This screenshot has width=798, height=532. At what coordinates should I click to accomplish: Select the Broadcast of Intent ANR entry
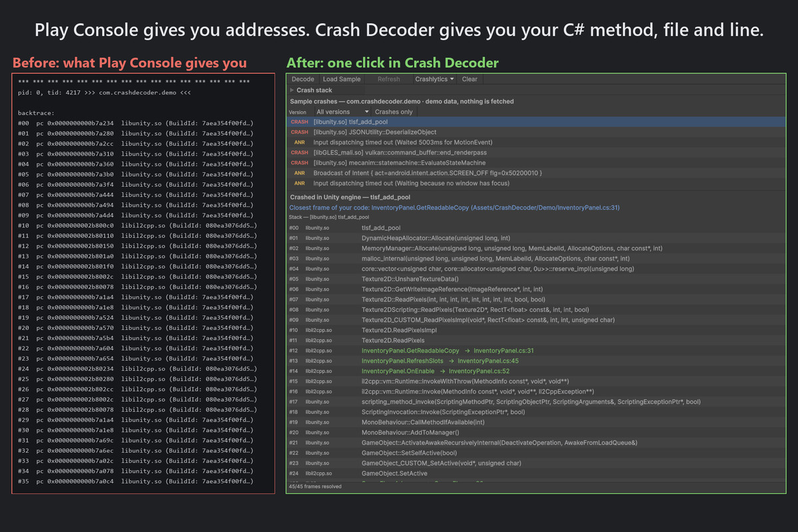coord(537,173)
